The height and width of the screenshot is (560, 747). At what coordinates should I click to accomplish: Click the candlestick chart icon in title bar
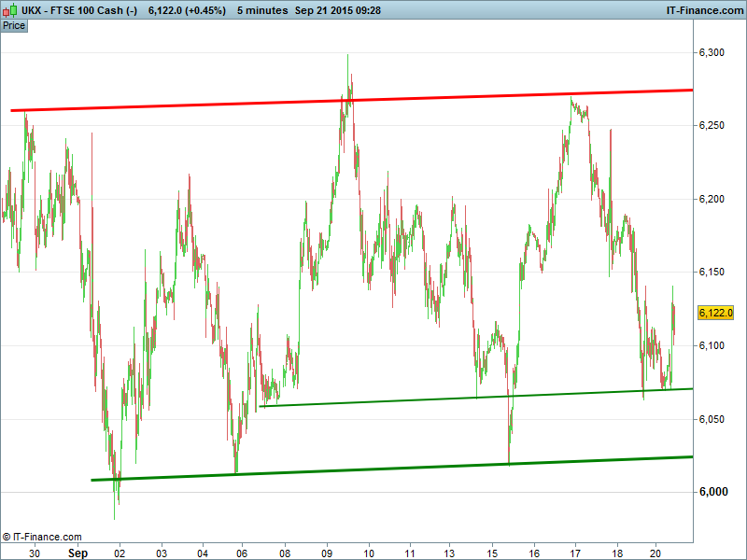(9, 9)
